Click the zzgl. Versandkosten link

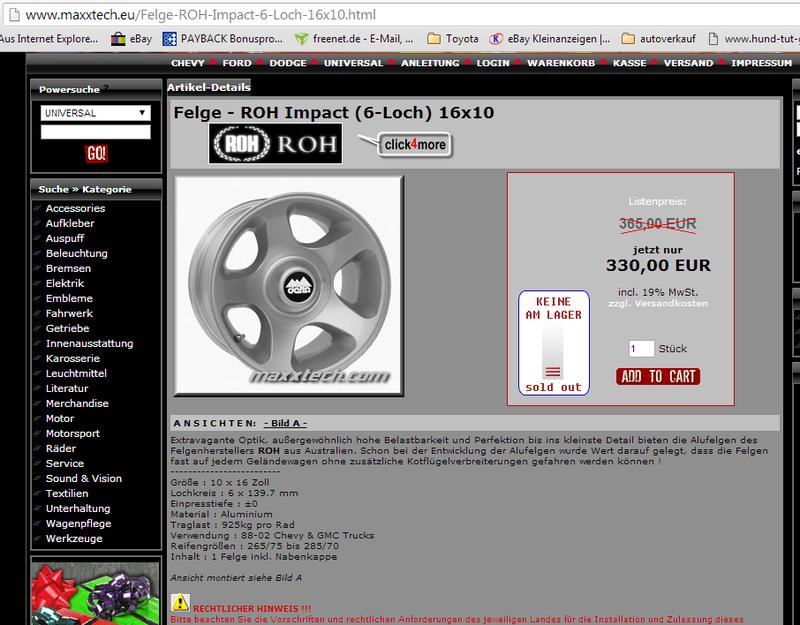point(658,304)
